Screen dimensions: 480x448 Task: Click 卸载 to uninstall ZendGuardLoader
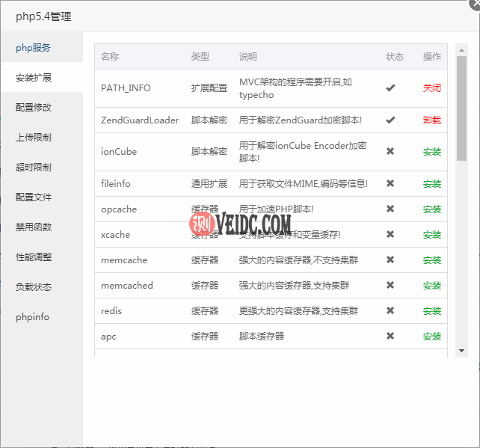point(432,120)
